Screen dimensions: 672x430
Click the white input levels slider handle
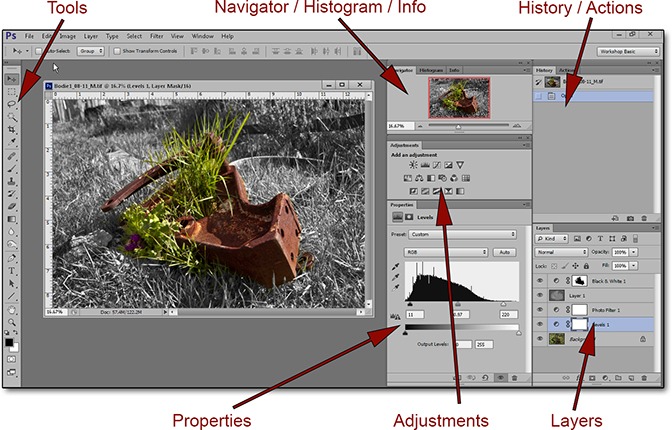(x=503, y=304)
